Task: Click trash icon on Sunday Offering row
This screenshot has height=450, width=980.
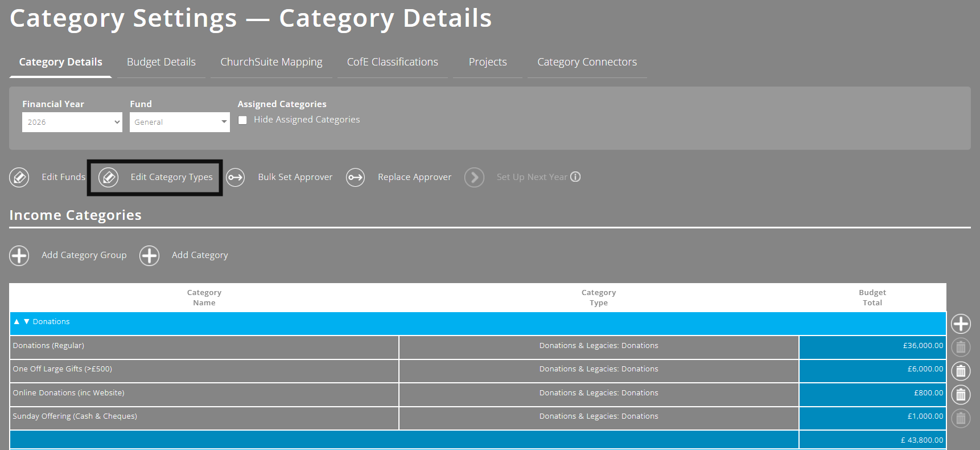Action: point(961,418)
